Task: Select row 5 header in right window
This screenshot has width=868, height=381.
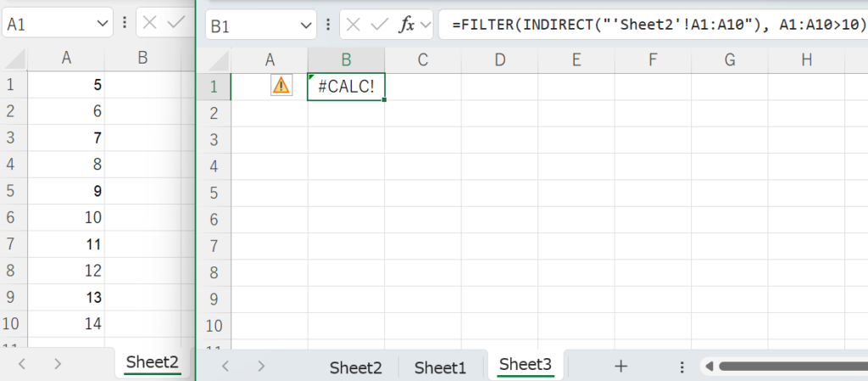Action: point(214,192)
